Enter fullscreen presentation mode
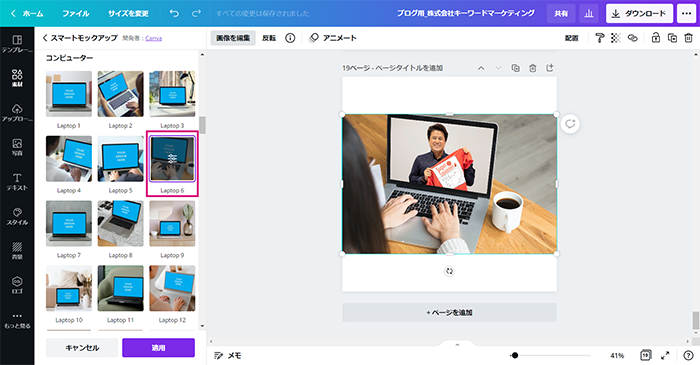The height and width of the screenshot is (365, 700). 665,355
